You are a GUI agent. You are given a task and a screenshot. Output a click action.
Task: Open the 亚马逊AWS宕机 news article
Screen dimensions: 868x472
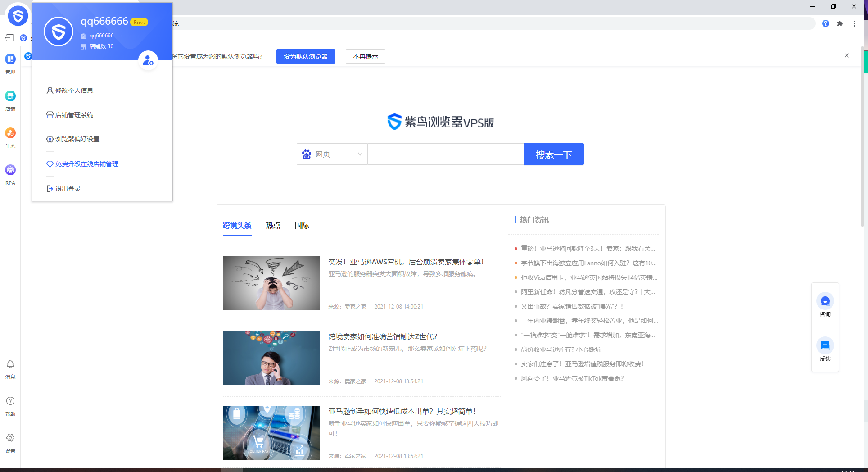[x=406, y=262]
